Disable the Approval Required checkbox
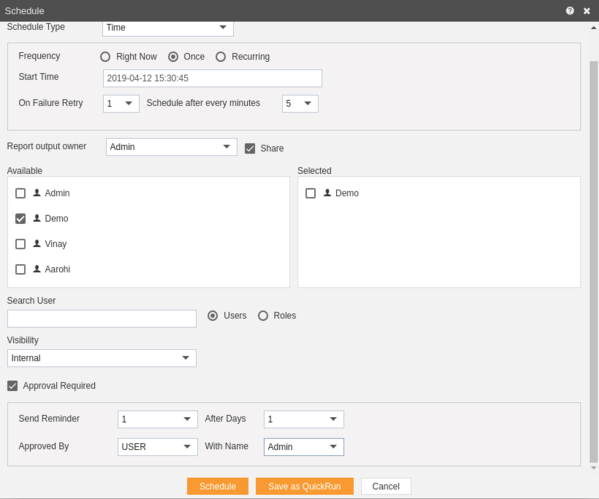This screenshot has width=599, height=499. click(12, 386)
